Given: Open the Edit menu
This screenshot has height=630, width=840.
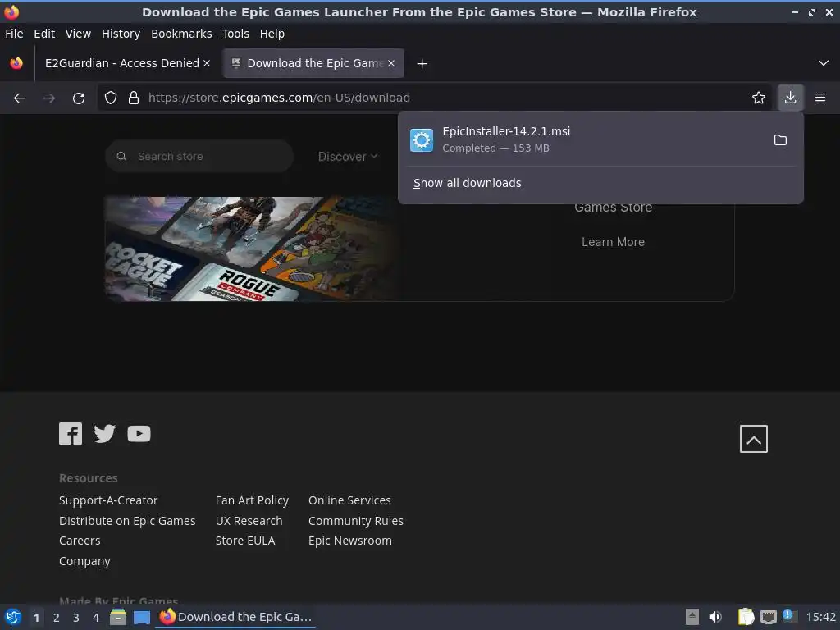Looking at the screenshot, I should click(44, 34).
